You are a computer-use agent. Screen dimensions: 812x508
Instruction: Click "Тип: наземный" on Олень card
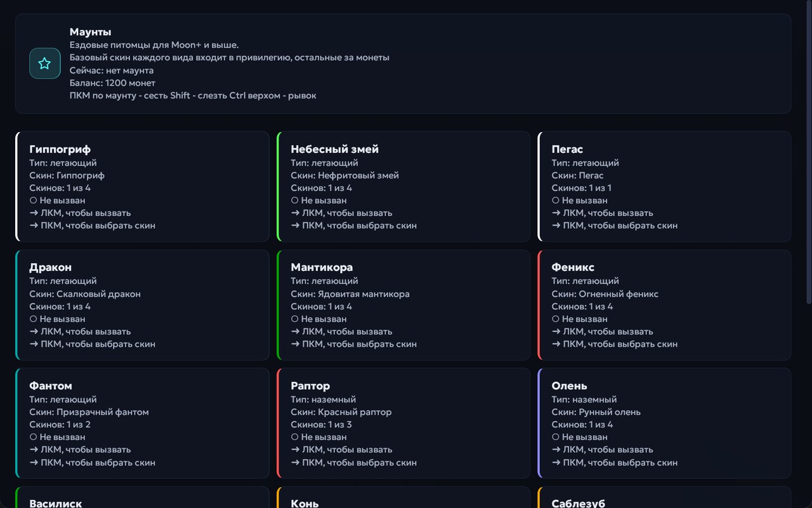(584, 399)
